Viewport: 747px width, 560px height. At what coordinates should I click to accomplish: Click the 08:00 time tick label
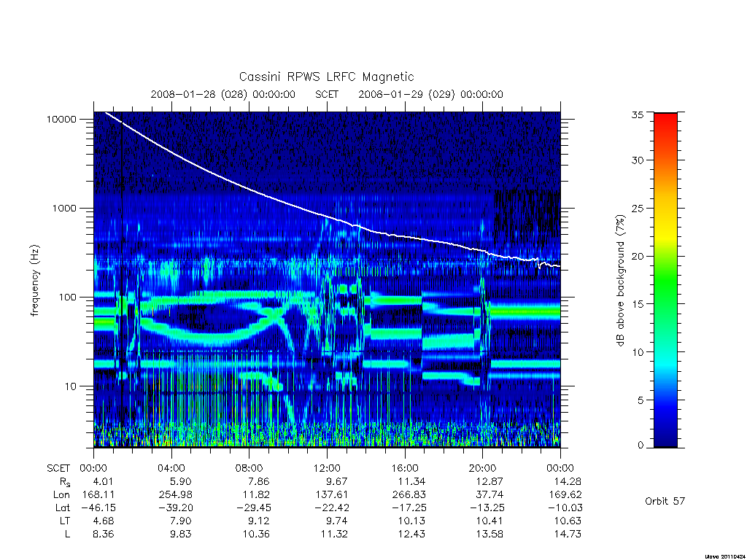(249, 468)
